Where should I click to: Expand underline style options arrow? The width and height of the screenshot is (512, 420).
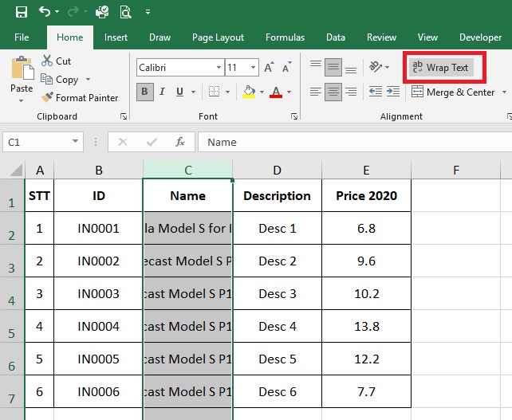pyautogui.click(x=193, y=92)
